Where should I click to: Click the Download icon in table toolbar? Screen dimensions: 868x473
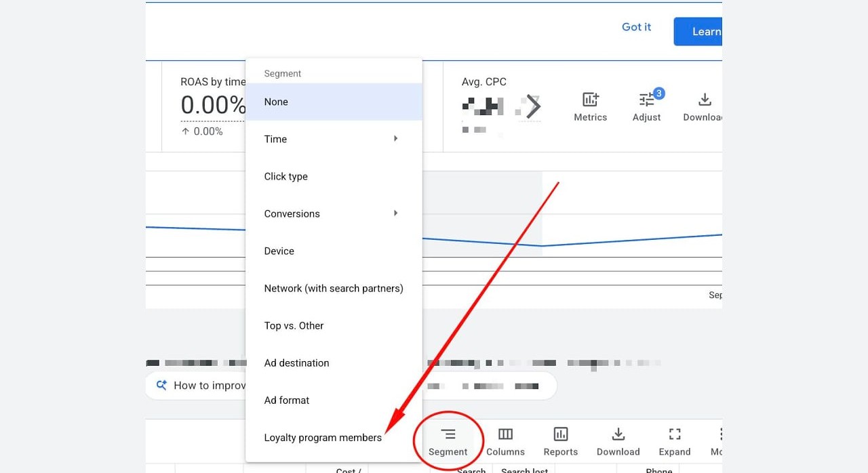tap(618, 434)
